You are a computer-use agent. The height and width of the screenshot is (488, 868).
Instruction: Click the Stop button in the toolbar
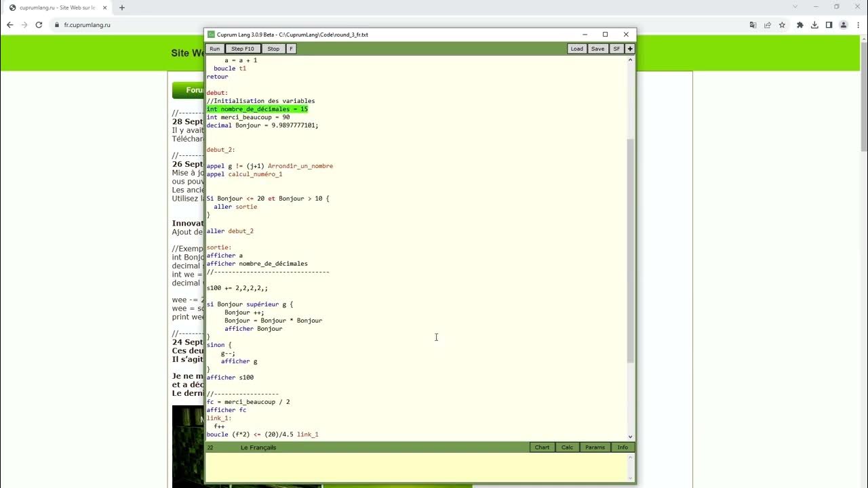(x=273, y=49)
